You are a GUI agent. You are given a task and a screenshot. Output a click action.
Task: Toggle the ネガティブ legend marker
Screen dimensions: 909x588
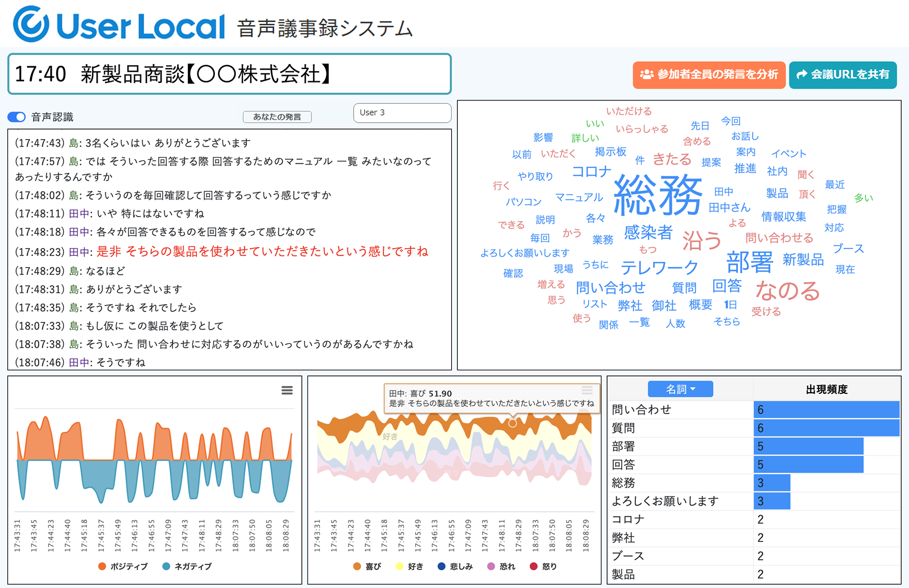(x=166, y=566)
